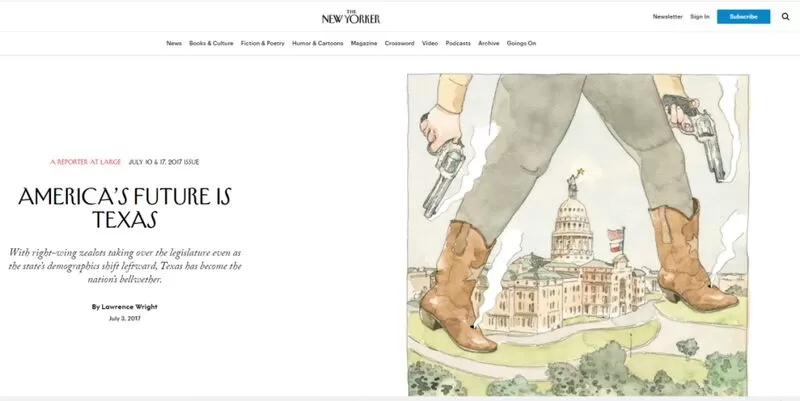
Task: Click the A Reporter at Large rubric
Action: coord(85,162)
